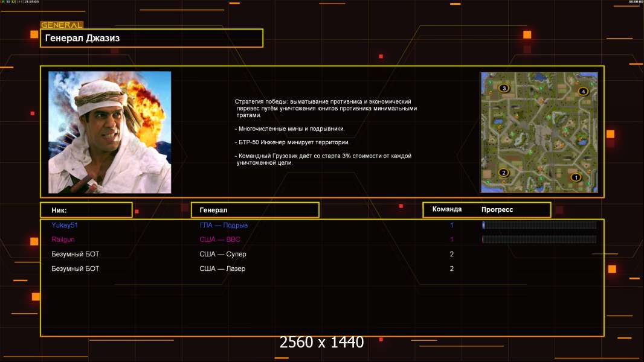Select player Railgun in the list

63,240
